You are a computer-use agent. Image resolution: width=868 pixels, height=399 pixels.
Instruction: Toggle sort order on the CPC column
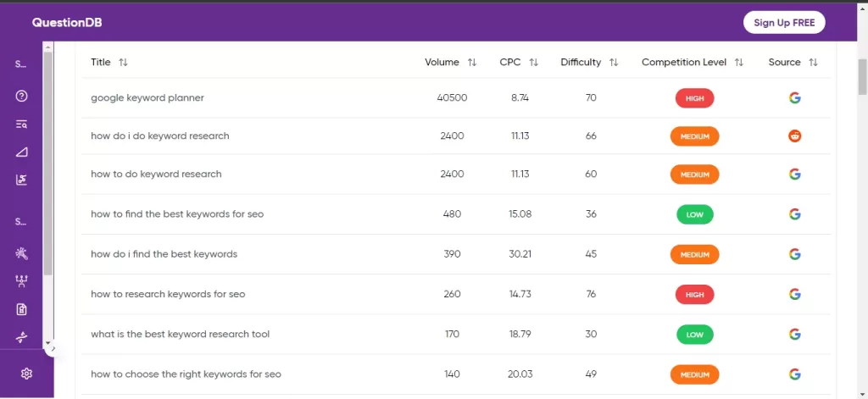533,63
